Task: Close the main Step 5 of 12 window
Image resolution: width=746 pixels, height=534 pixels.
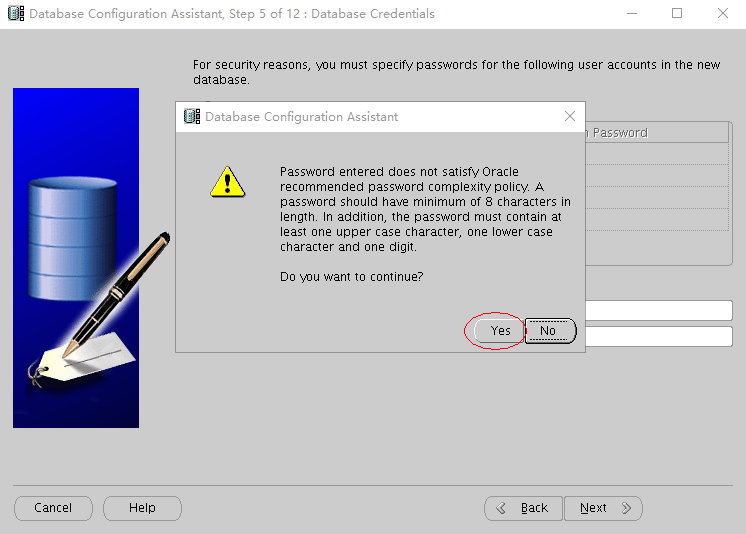Action: coord(723,13)
